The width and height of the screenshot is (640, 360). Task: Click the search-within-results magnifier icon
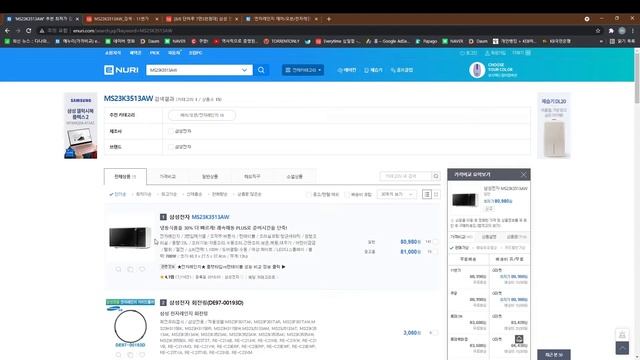tap(436, 176)
